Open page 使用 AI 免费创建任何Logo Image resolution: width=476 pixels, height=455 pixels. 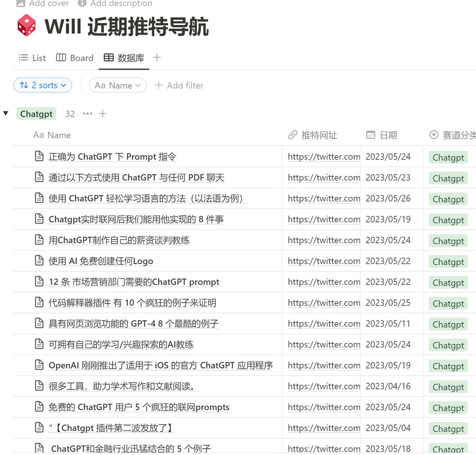[x=101, y=261]
